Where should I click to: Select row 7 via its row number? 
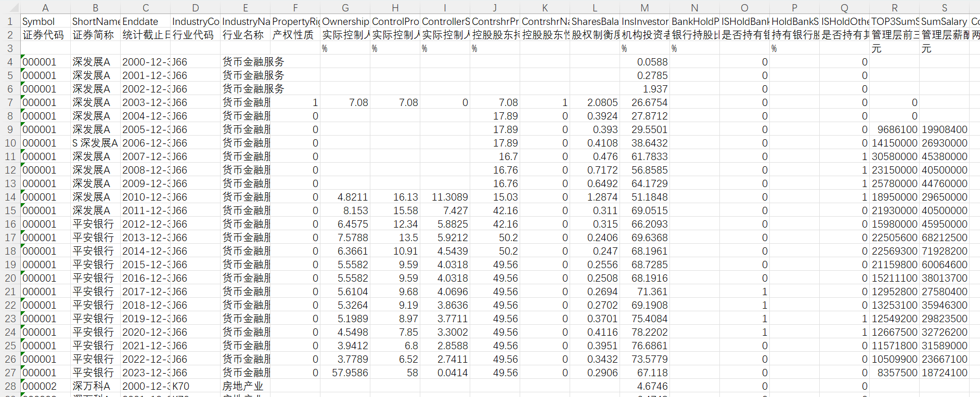click(x=10, y=102)
